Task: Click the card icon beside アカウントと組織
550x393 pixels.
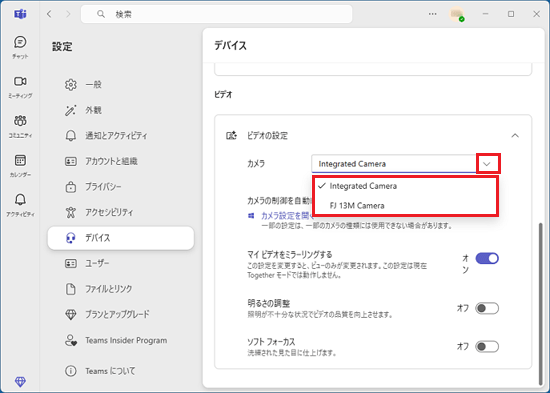Action: click(x=71, y=161)
